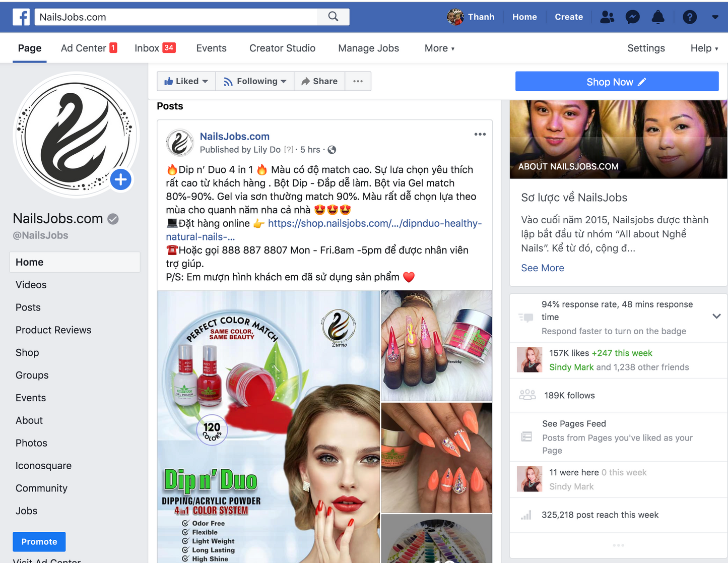Open the Events tab in top navigation
728x563 pixels.
[x=211, y=48]
